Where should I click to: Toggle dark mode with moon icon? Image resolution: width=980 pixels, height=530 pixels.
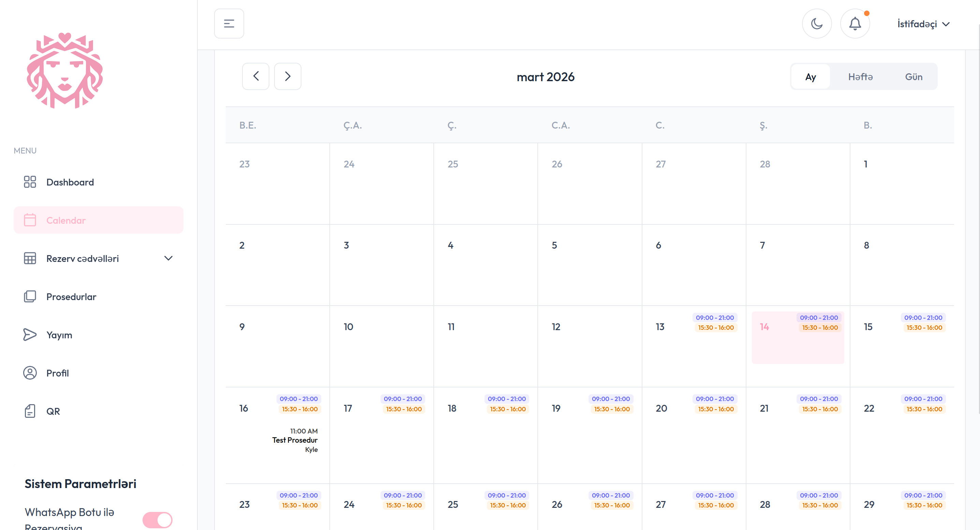point(816,24)
